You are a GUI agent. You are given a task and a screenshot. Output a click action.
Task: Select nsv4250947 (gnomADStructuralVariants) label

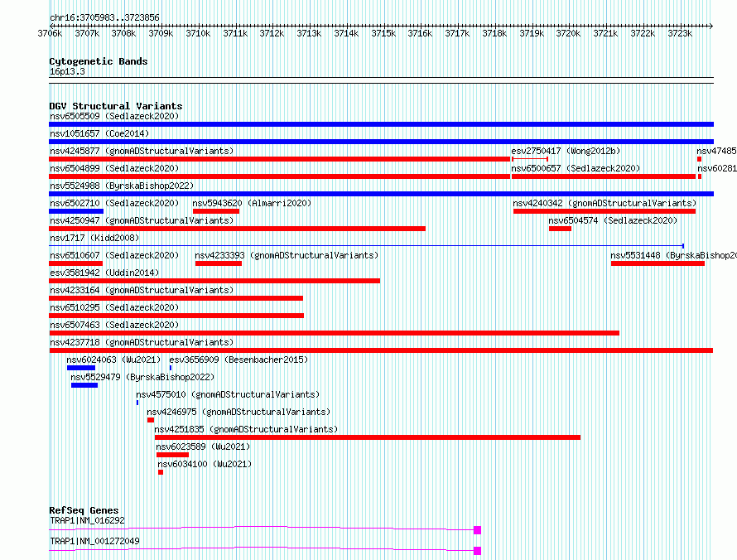[x=142, y=220]
